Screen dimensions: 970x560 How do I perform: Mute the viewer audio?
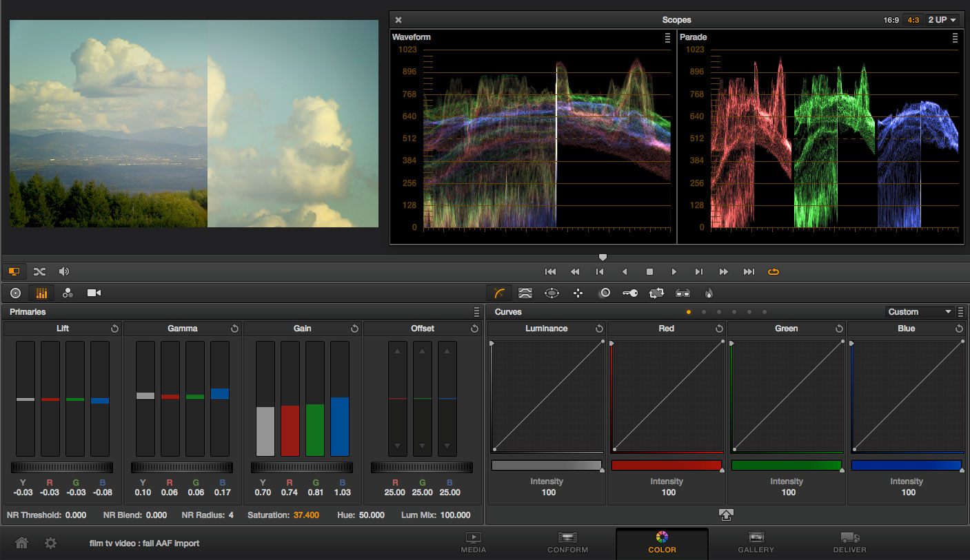pos(64,271)
